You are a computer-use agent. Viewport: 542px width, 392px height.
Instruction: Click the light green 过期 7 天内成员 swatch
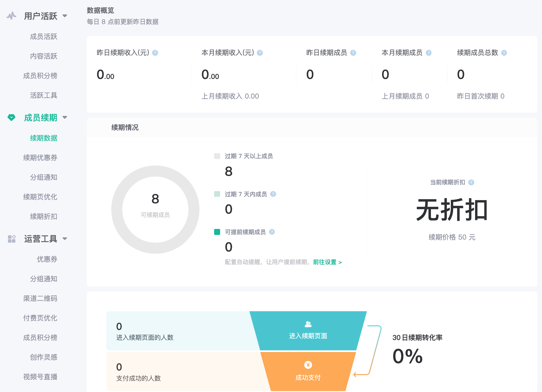point(217,194)
